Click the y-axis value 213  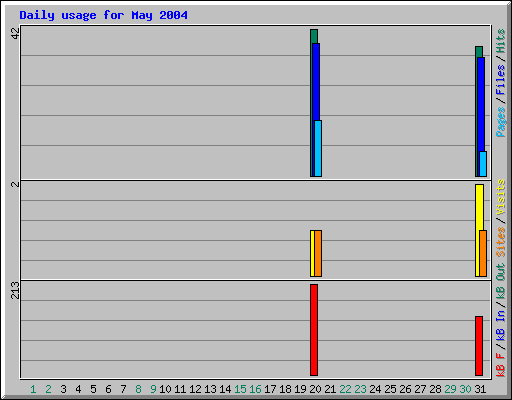[x=15, y=290]
